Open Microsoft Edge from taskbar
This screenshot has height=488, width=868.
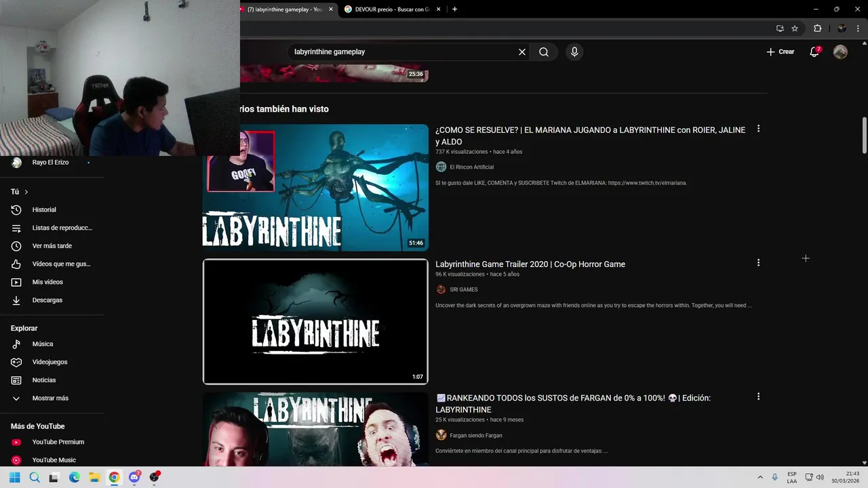tap(75, 477)
